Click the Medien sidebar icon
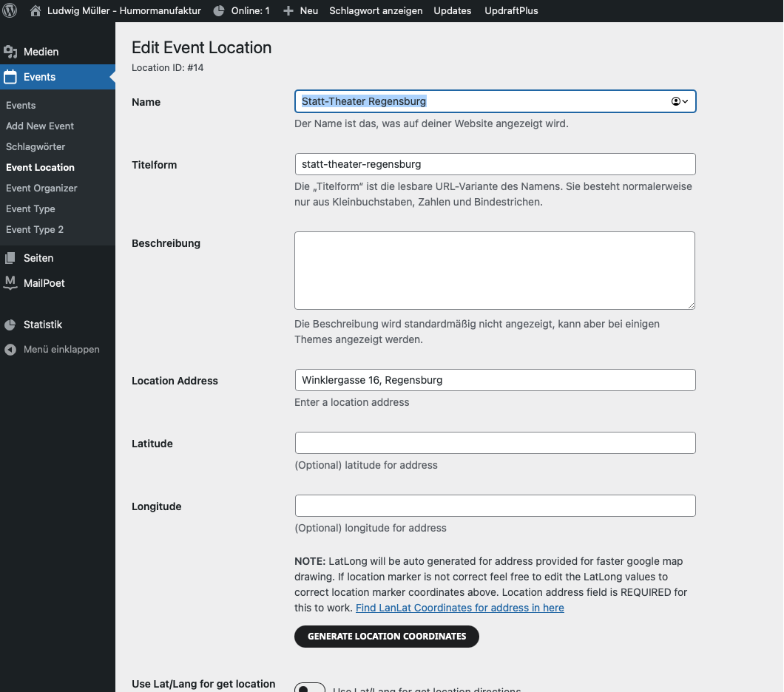 [x=10, y=52]
